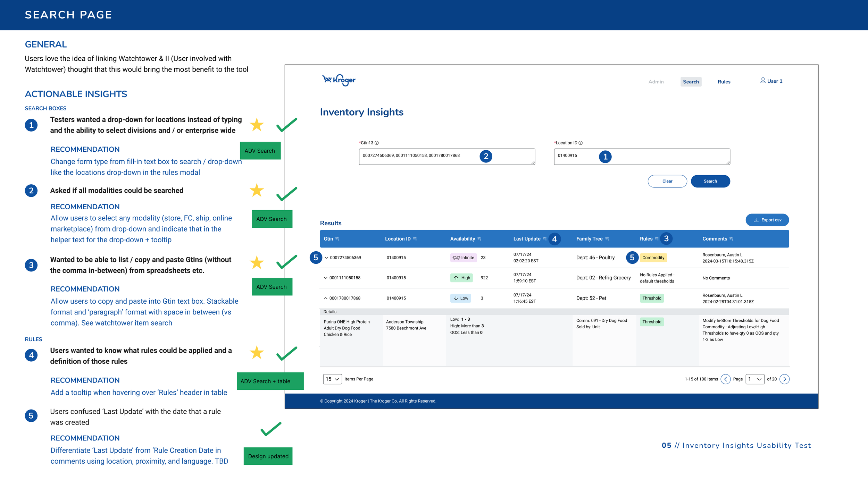Click the Availability column filter icon
The image size is (868, 488).
[x=479, y=239]
